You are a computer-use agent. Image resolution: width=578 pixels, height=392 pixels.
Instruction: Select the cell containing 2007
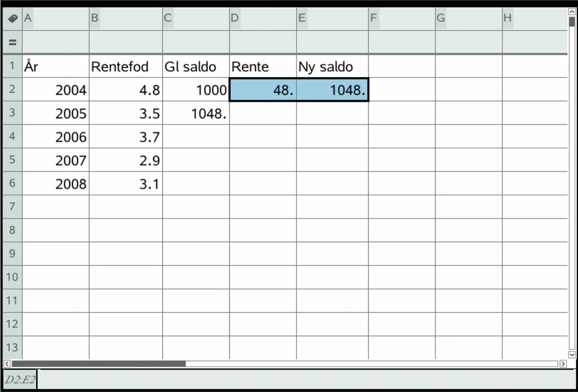pos(56,160)
